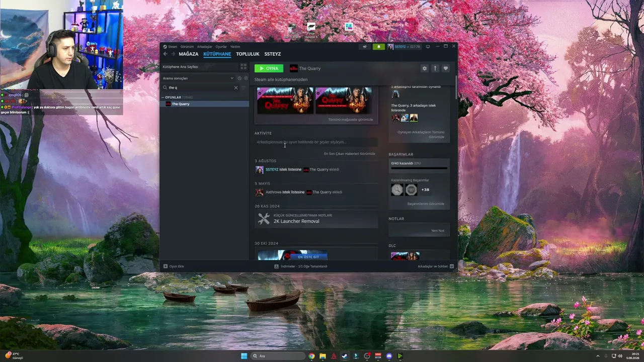Click the game page vertical scrollbar

[456, 88]
